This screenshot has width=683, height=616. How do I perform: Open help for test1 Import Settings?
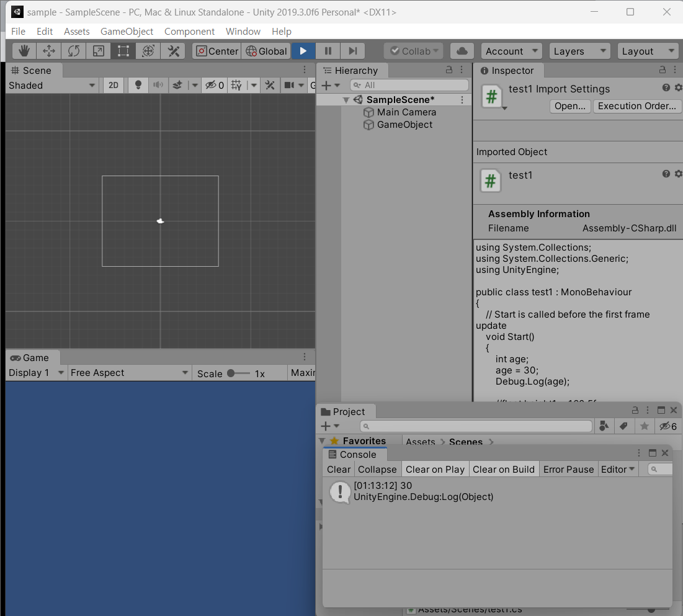(x=666, y=87)
